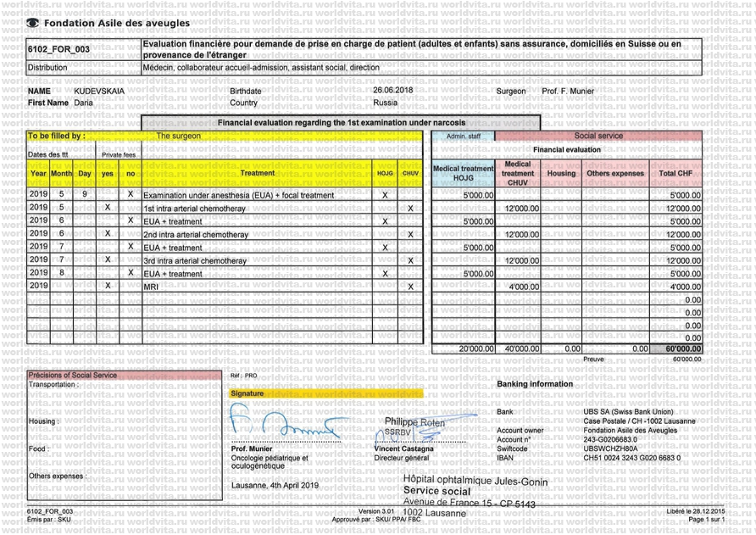Click the Food field label
The width and height of the screenshot is (756, 535).
coord(39,449)
